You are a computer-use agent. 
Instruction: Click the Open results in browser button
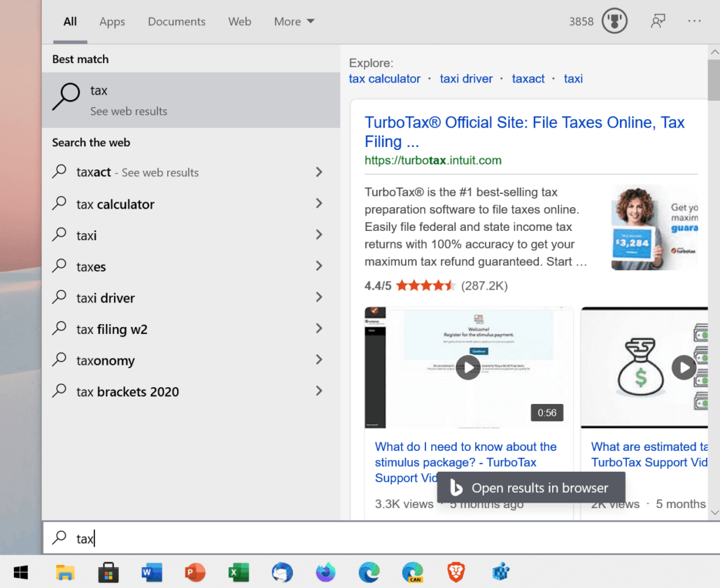pyautogui.click(x=530, y=488)
